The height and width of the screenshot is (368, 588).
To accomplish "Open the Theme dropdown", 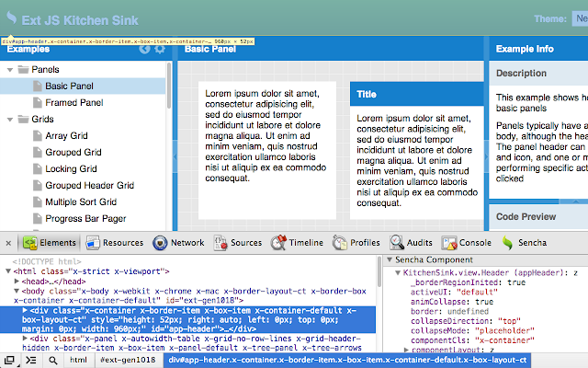I will tap(580, 18).
